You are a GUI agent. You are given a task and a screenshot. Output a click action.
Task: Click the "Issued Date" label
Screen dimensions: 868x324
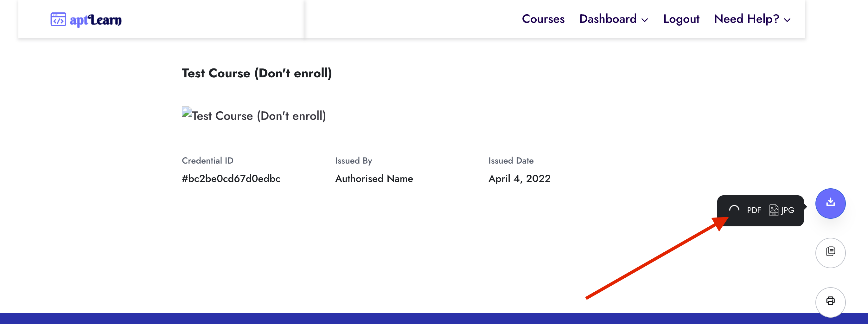coord(511,160)
